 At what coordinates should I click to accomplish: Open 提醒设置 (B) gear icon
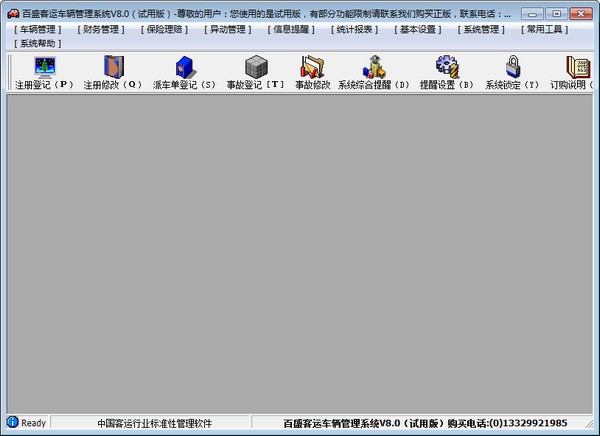(447, 67)
